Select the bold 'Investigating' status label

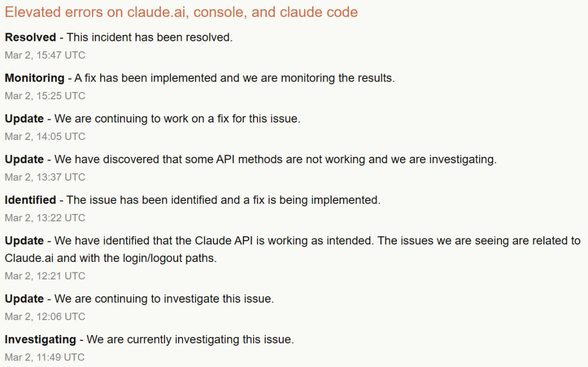[x=40, y=339]
